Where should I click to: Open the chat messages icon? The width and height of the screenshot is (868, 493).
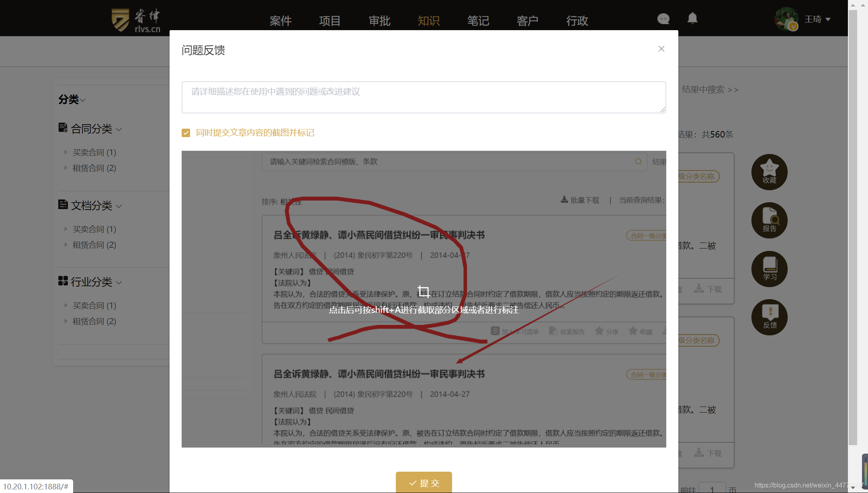click(x=663, y=19)
